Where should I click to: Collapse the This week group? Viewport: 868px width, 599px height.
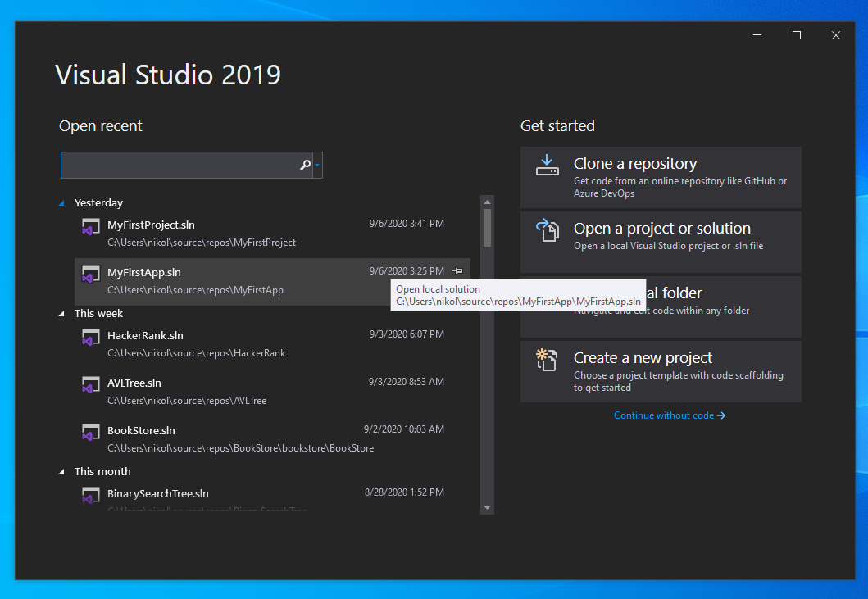[61, 313]
